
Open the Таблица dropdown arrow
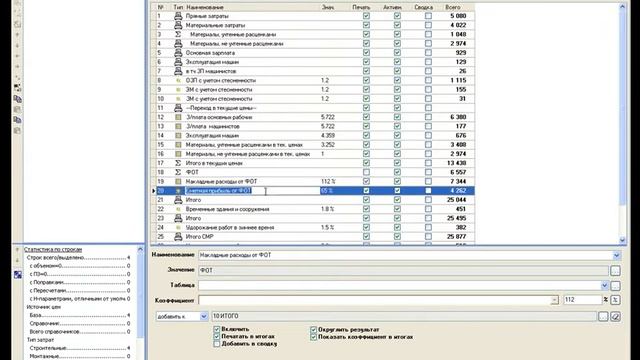point(604,286)
